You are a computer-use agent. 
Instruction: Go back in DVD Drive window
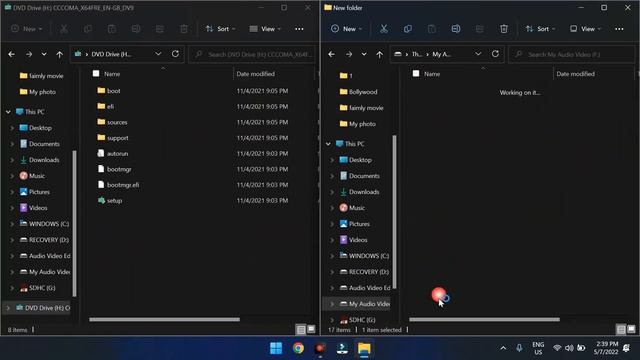(11, 54)
